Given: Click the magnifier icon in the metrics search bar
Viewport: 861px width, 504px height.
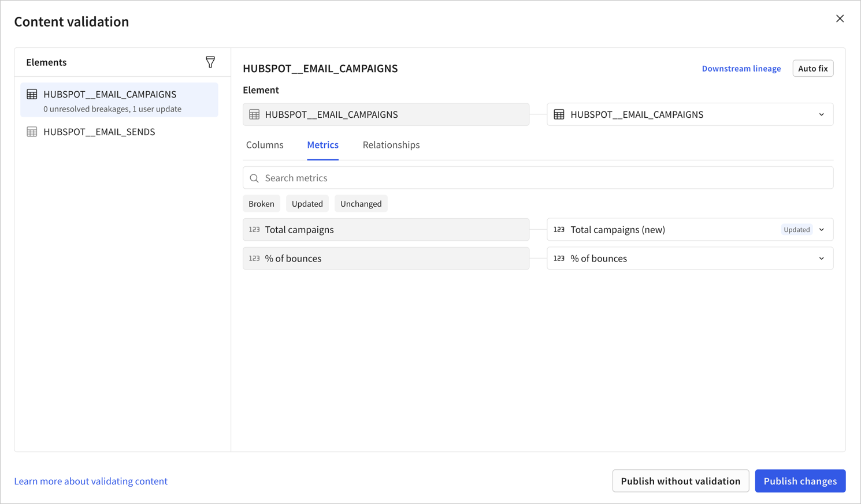Looking at the screenshot, I should pyautogui.click(x=254, y=178).
